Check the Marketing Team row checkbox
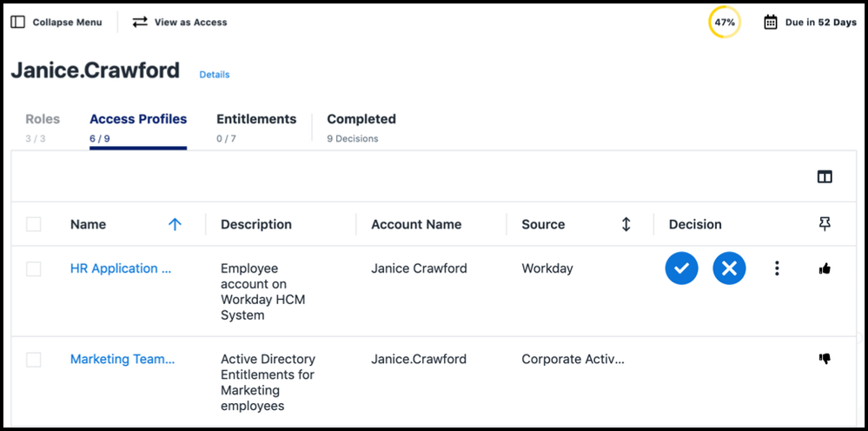The image size is (868, 431). 34,360
